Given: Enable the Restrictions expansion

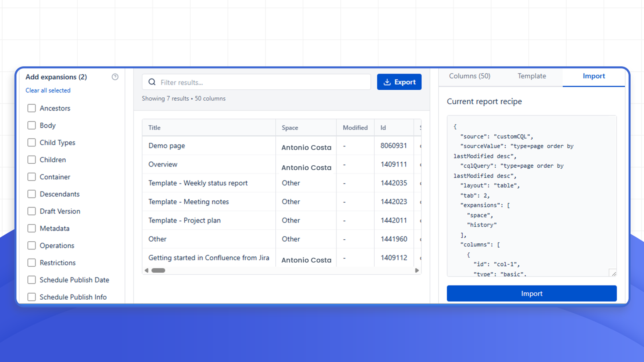Looking at the screenshot, I should point(31,263).
